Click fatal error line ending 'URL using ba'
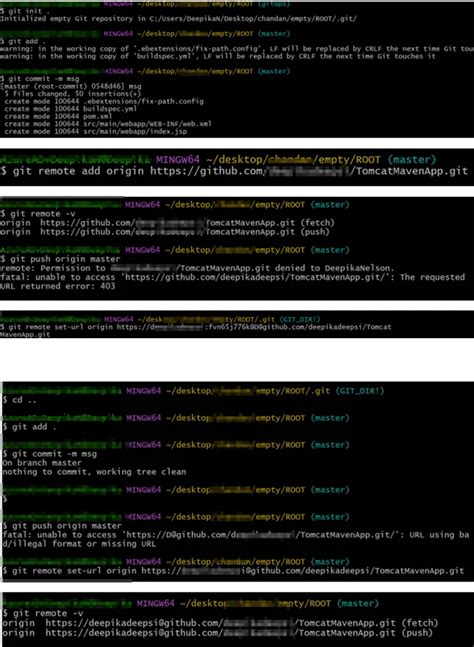 [236, 535]
